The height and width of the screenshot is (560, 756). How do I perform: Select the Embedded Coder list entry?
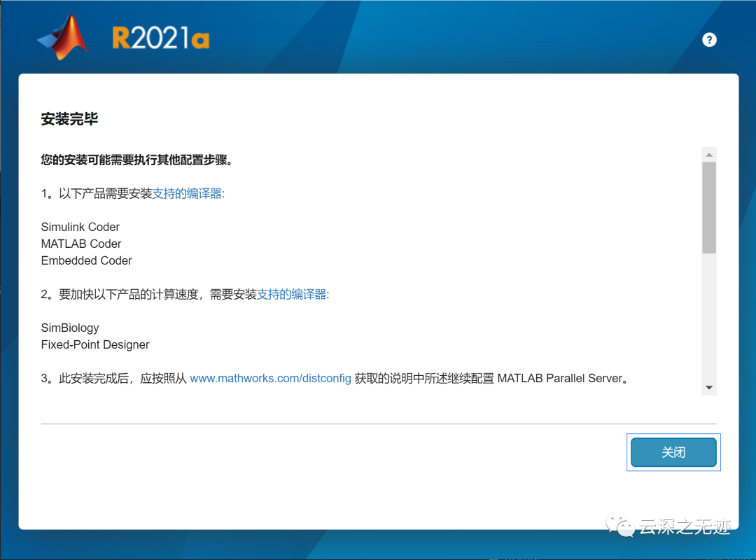pos(86,260)
